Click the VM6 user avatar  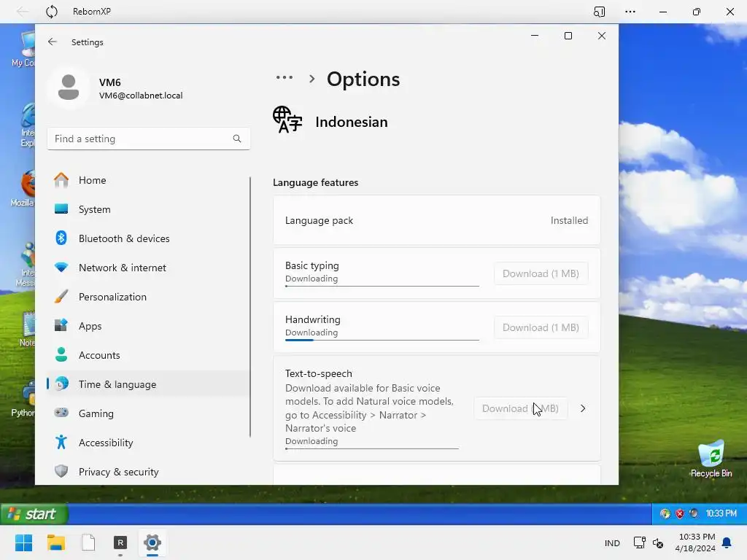69,87
